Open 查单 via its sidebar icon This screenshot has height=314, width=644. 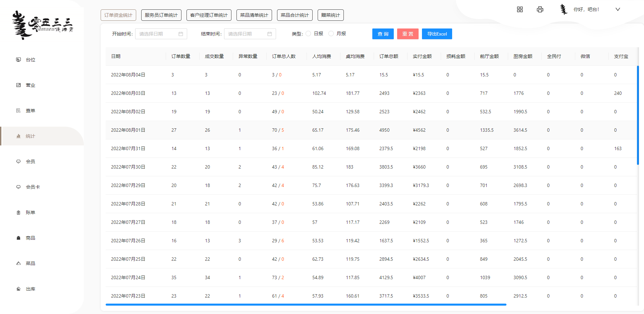click(x=18, y=111)
